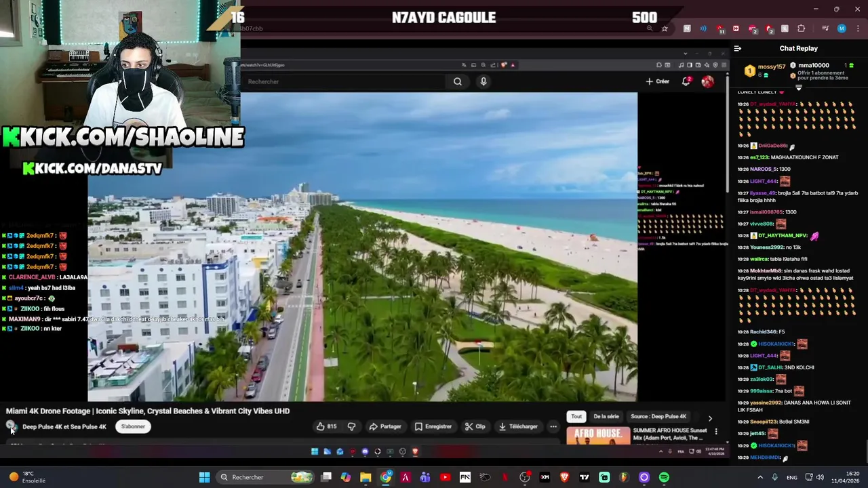Screen dimensions: 868x488
Task: Open SUMMER AFRO HOUSE video thumbnail
Action: (x=598, y=435)
